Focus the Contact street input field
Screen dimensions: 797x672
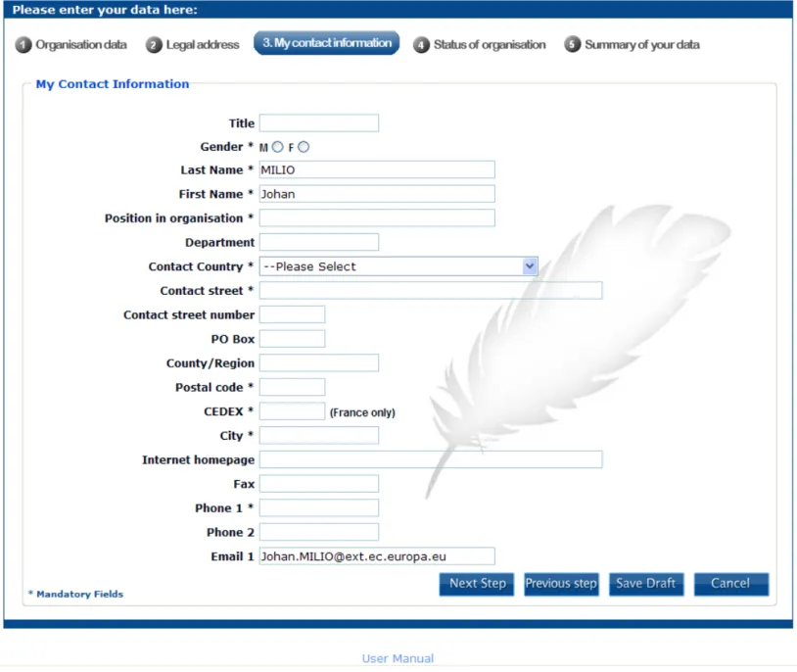pyautogui.click(x=431, y=291)
